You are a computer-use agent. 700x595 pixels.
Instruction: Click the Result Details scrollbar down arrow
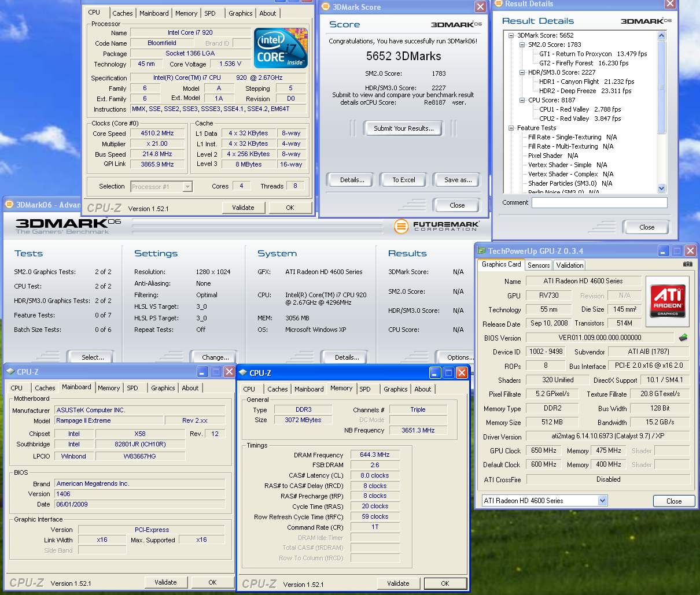[x=662, y=188]
